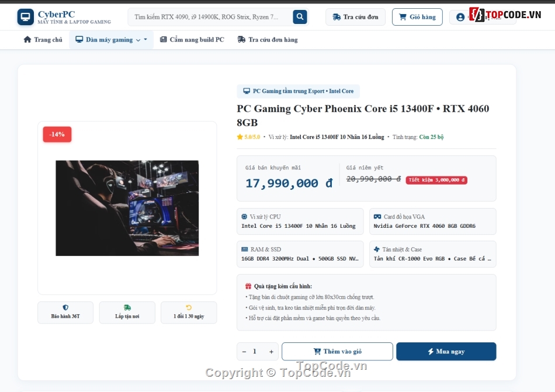Click the Tra cứu đơn header button
Screen dimensions: 555x392
(355, 17)
